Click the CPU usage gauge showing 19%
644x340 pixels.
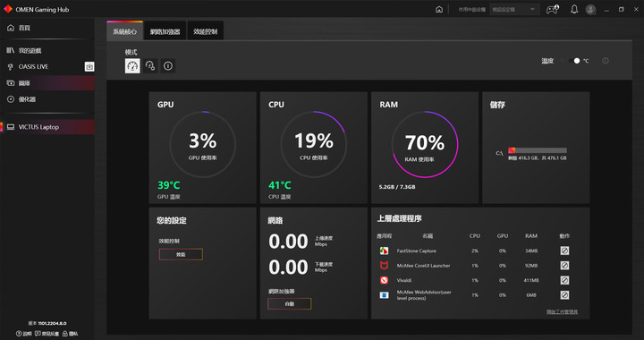pyautogui.click(x=314, y=145)
